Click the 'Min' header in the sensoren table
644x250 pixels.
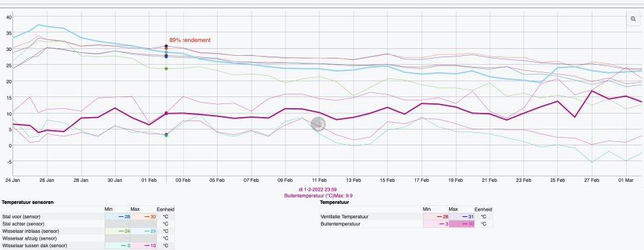coord(109,209)
